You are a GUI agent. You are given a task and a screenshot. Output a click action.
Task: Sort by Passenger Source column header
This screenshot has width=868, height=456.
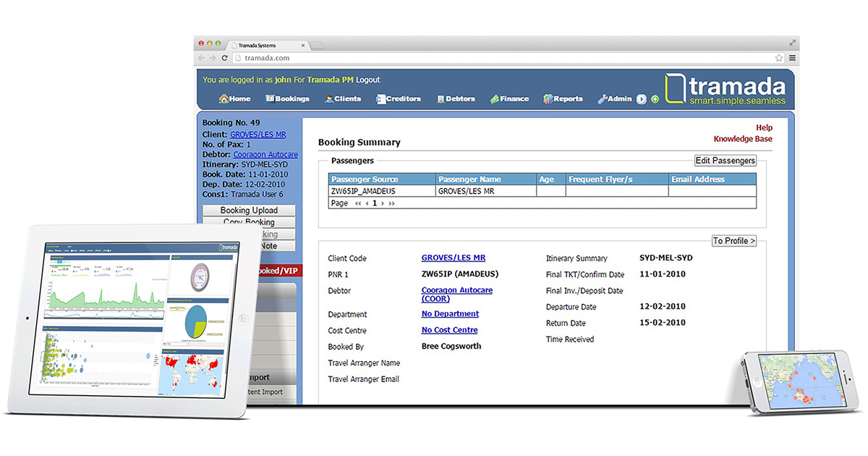pos(382,180)
